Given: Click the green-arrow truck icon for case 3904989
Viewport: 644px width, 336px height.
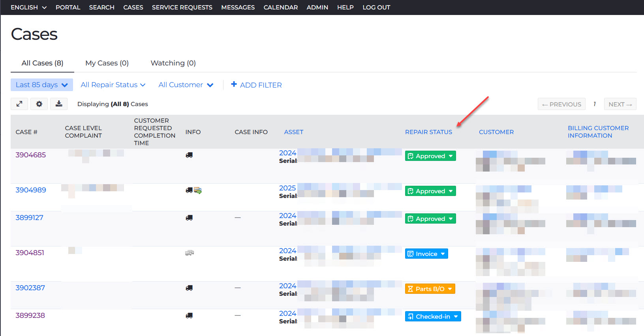Looking at the screenshot, I should (198, 190).
